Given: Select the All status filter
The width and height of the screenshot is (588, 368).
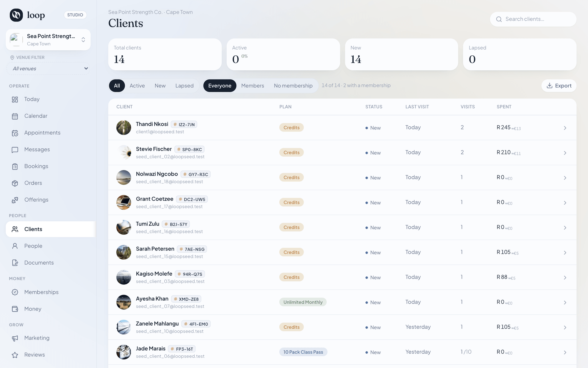Looking at the screenshot, I should [x=117, y=86].
